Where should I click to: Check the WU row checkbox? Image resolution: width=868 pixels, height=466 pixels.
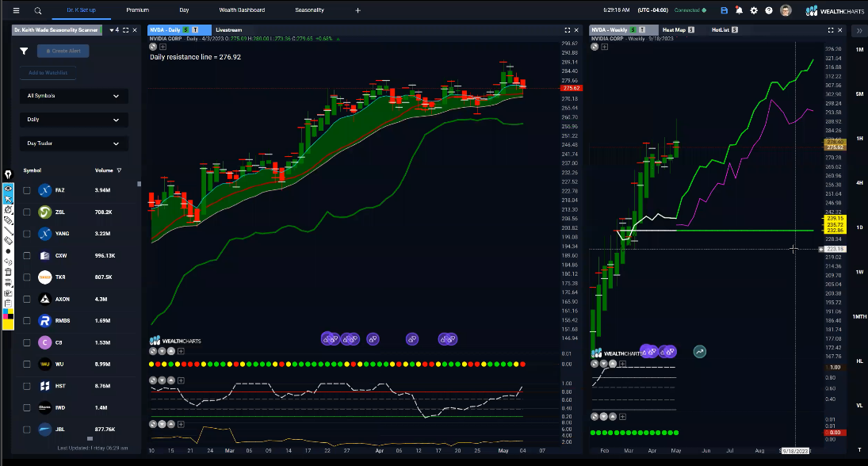27,365
